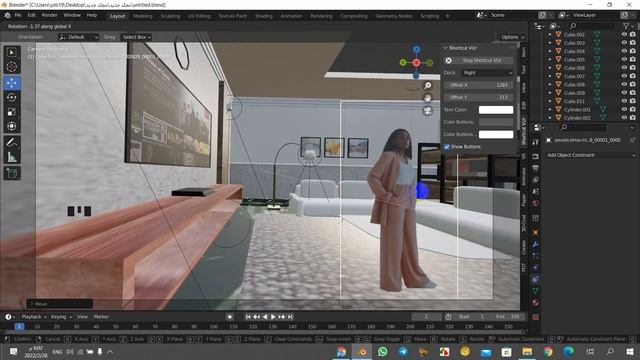Viewport: 640px width, 360px height.
Task: Click the viewport pan hand icon
Action: click(x=427, y=98)
